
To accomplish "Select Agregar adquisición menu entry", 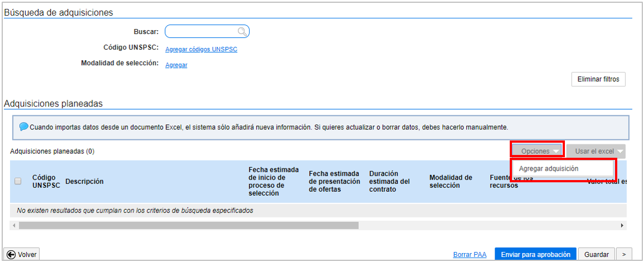I will click(548, 168).
